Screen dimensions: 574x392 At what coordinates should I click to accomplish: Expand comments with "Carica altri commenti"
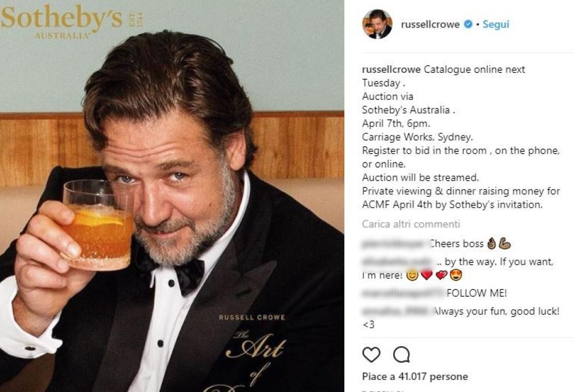411,224
